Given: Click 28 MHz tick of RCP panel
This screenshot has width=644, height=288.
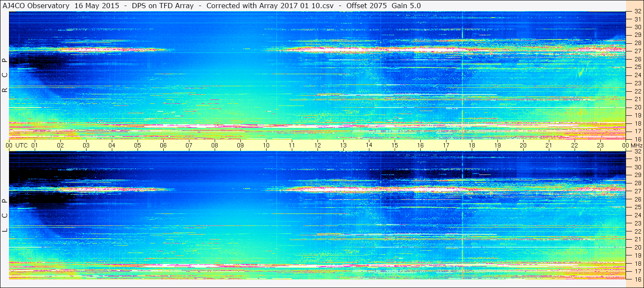Looking at the screenshot, I should 638,43.
